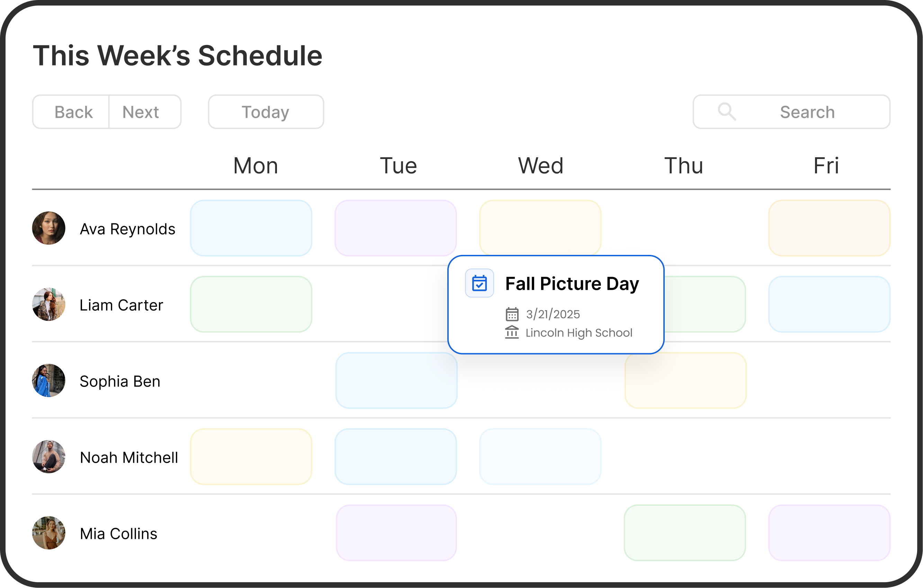Click the small calendar icon beside 3/21/2025
This screenshot has height=588, width=923.
point(512,314)
